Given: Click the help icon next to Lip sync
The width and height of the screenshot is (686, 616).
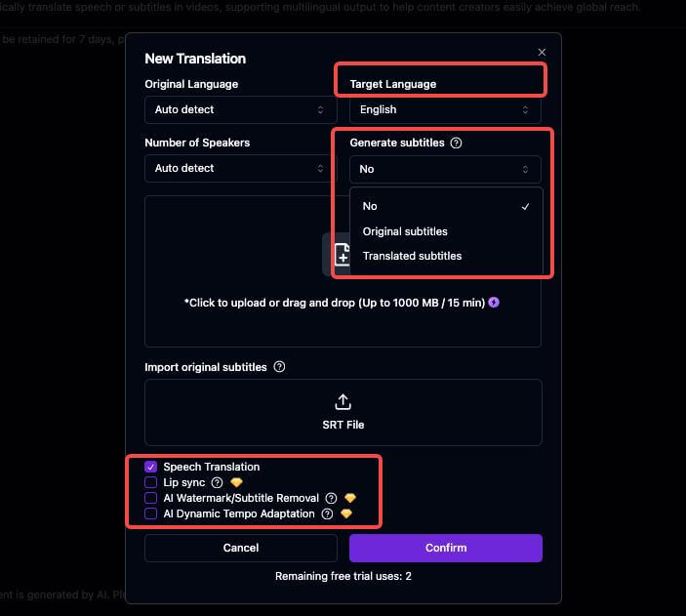Looking at the screenshot, I should click(217, 482).
